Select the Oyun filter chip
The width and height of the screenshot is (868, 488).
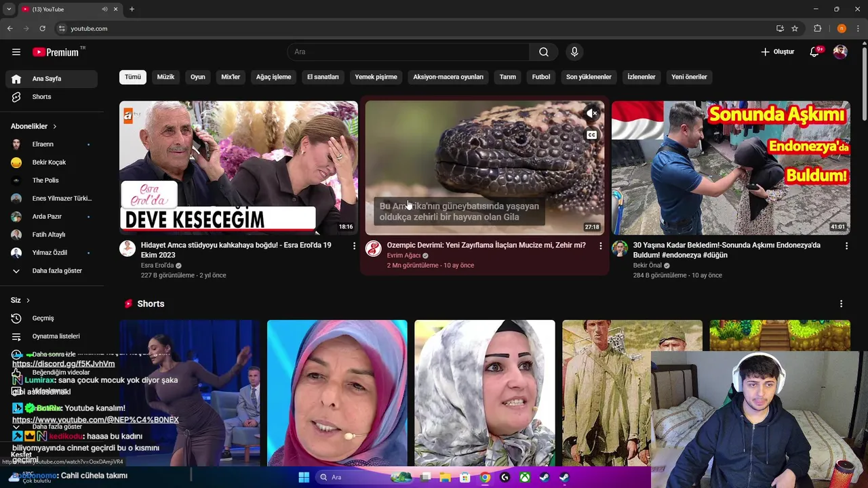[197, 77]
